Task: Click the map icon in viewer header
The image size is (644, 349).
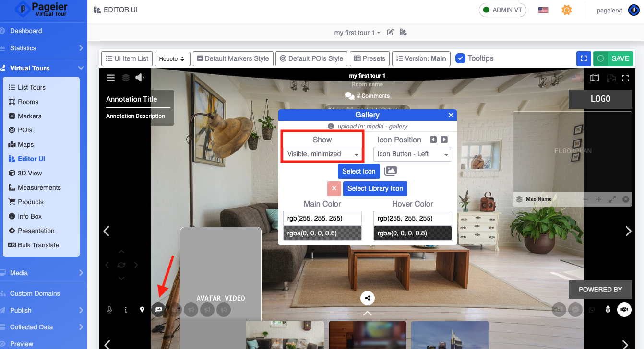Action: pyautogui.click(x=594, y=78)
